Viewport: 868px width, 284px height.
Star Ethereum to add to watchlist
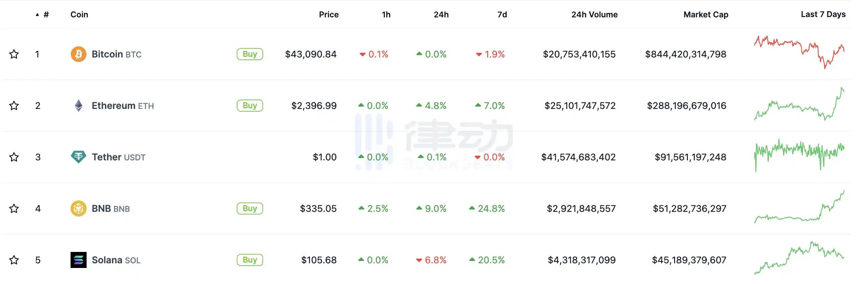[x=14, y=106]
